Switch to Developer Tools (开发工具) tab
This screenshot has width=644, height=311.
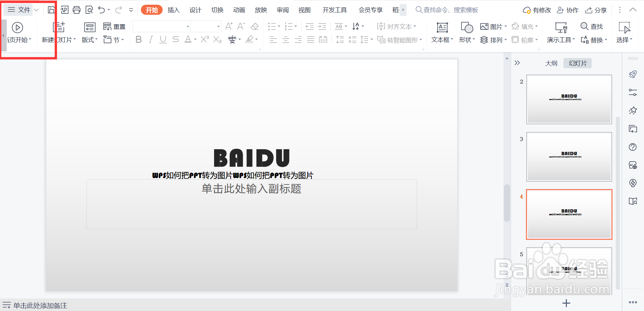334,10
